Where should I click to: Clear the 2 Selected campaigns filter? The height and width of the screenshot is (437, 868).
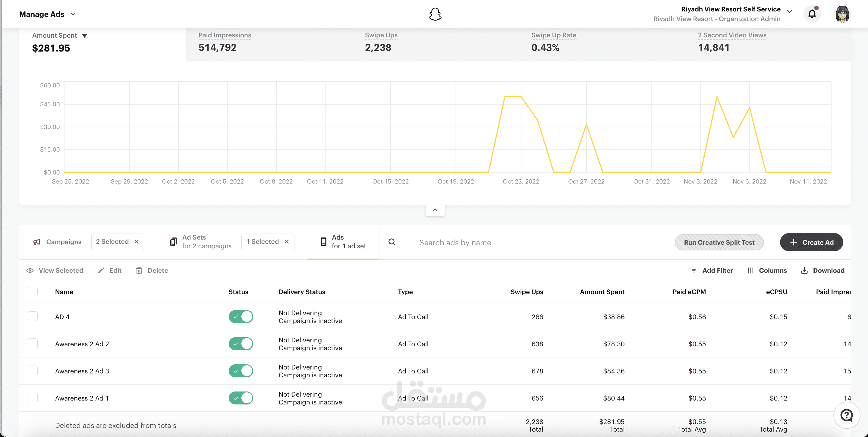click(x=137, y=242)
